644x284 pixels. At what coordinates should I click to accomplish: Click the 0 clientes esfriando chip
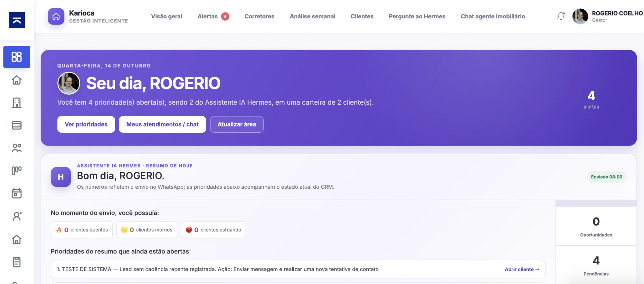(213, 230)
